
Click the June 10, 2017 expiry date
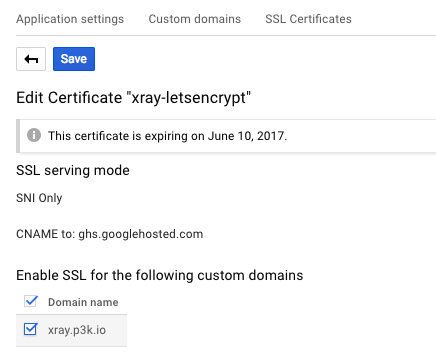click(x=247, y=136)
